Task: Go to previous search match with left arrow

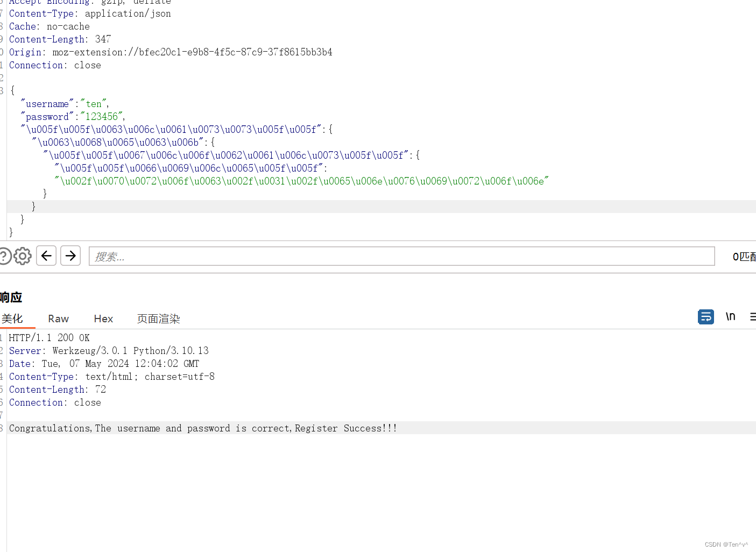Action: (46, 256)
